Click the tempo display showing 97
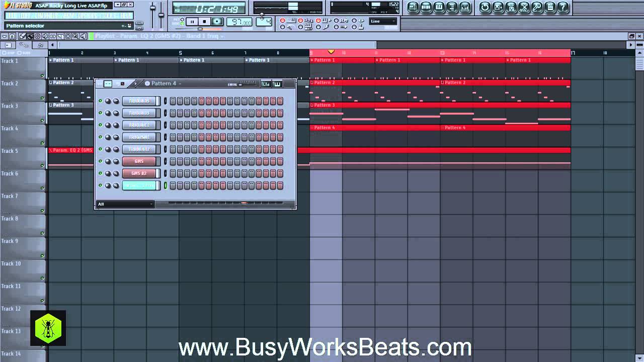The height and width of the screenshot is (362, 644). tap(239, 22)
